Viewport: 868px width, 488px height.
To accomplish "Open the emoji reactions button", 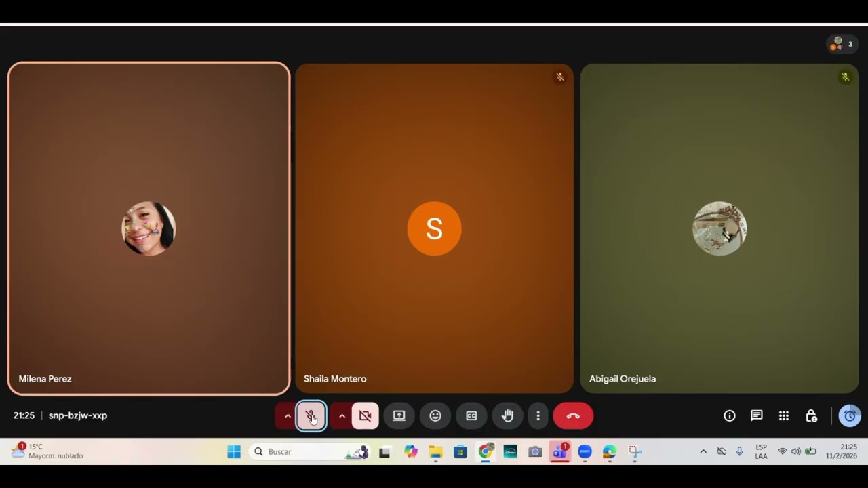I will coord(435,416).
